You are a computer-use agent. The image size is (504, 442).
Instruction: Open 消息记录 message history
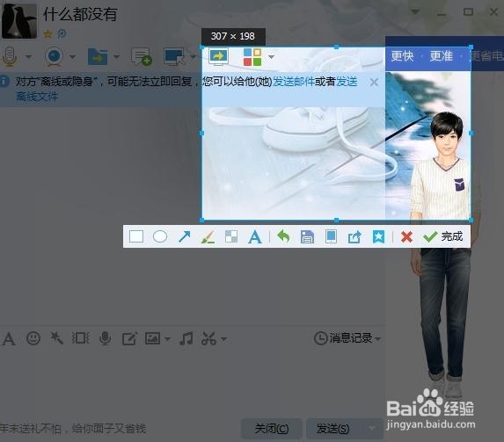[x=343, y=338]
